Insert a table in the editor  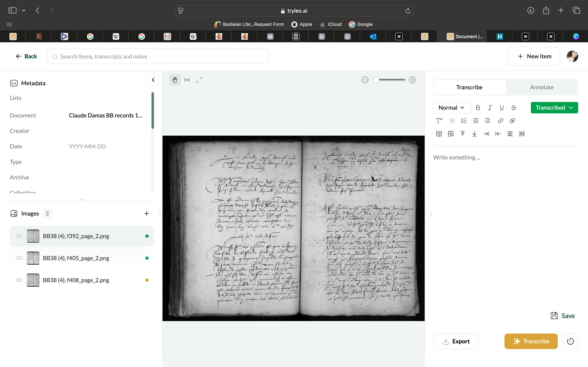point(439,134)
